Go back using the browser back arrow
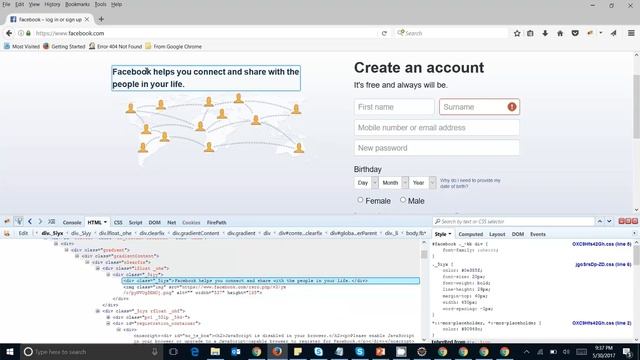The image size is (640, 360). [9, 33]
